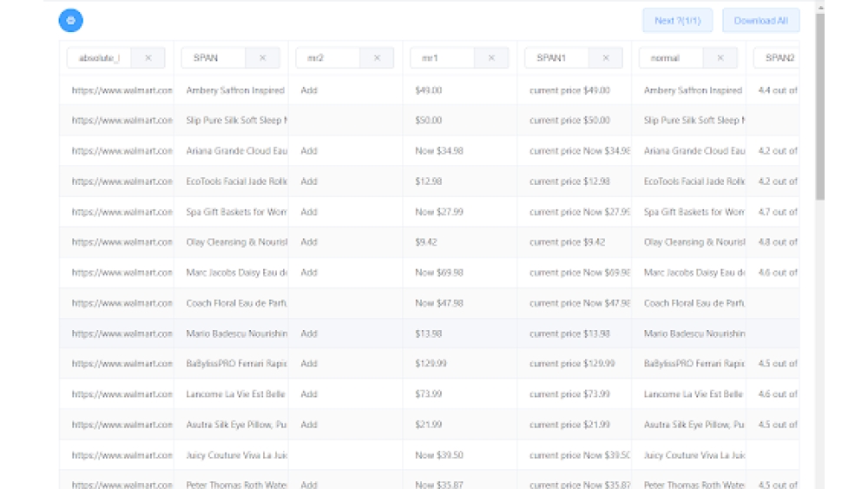Click Add in the Ambery Saffron row
This screenshot has height=489, width=868.
[309, 90]
